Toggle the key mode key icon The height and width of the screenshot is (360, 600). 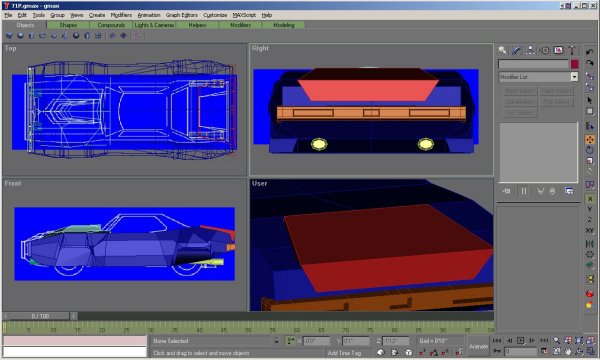[497, 351]
